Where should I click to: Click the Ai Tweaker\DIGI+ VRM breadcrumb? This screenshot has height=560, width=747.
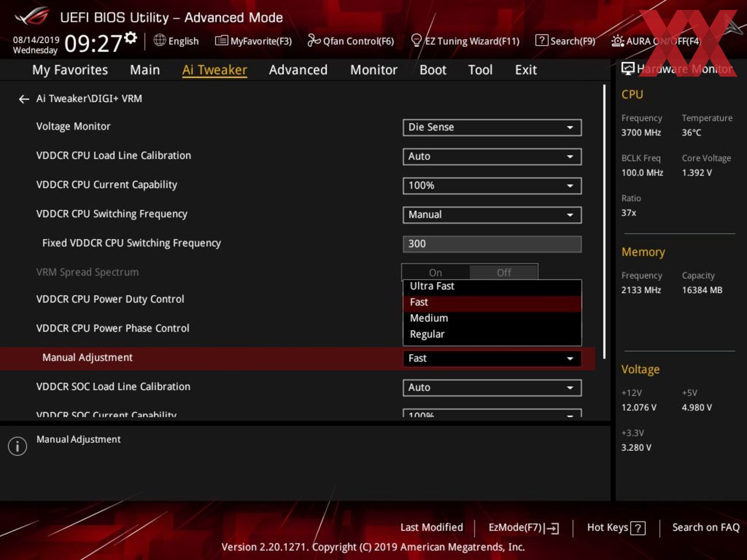[x=89, y=99]
